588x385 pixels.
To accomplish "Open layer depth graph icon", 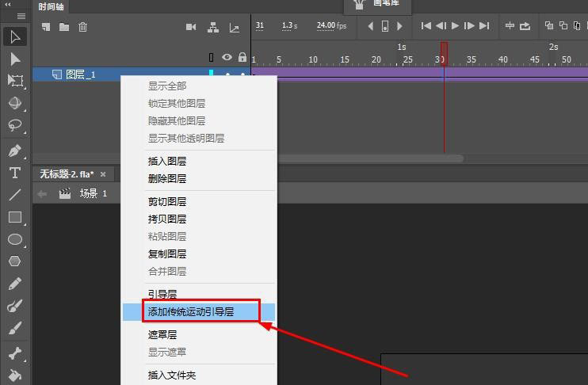I will (x=235, y=28).
